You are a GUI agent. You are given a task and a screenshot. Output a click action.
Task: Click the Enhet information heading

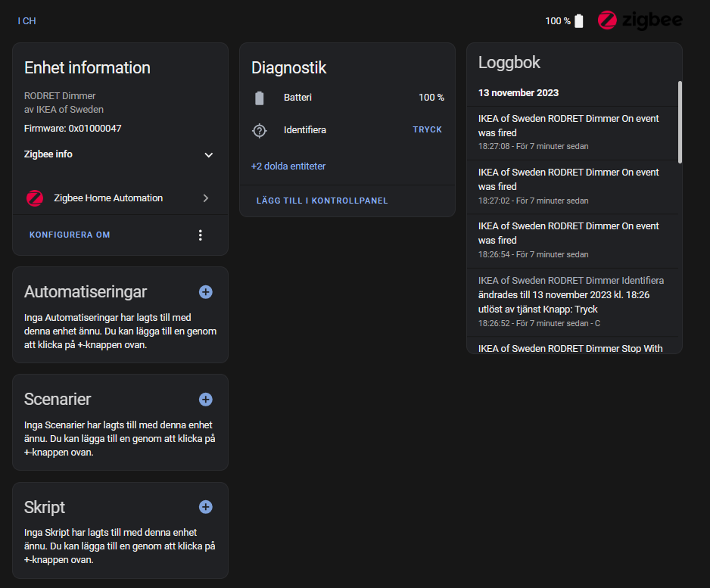(x=87, y=68)
